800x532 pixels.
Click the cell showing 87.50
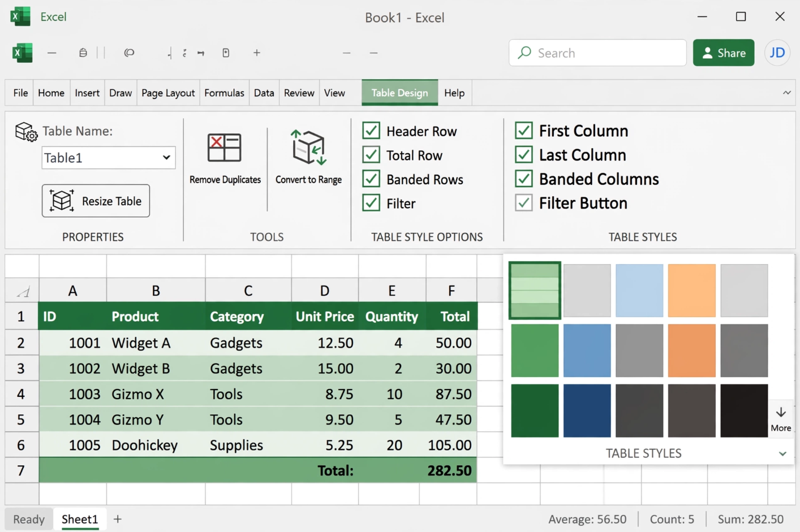(x=451, y=393)
